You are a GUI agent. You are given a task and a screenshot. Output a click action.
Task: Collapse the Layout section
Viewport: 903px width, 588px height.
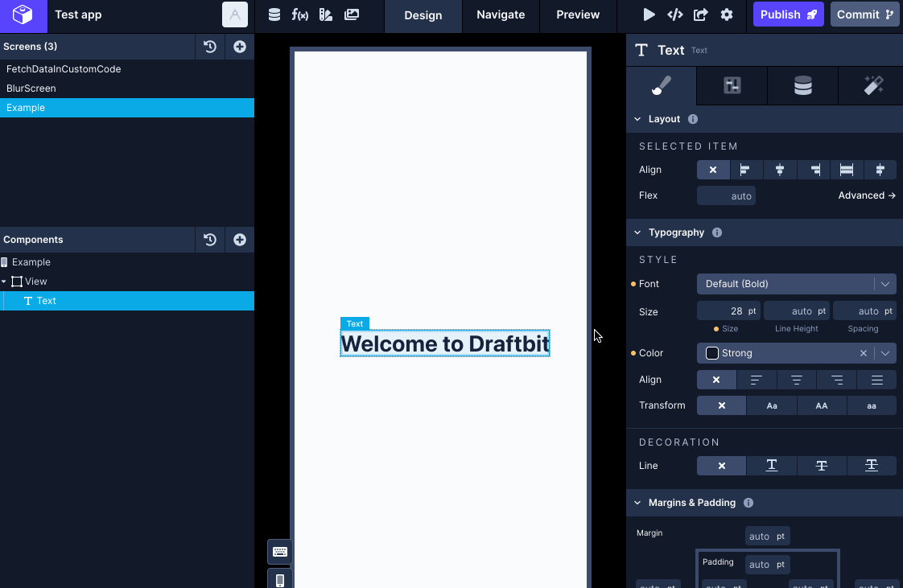click(x=637, y=119)
